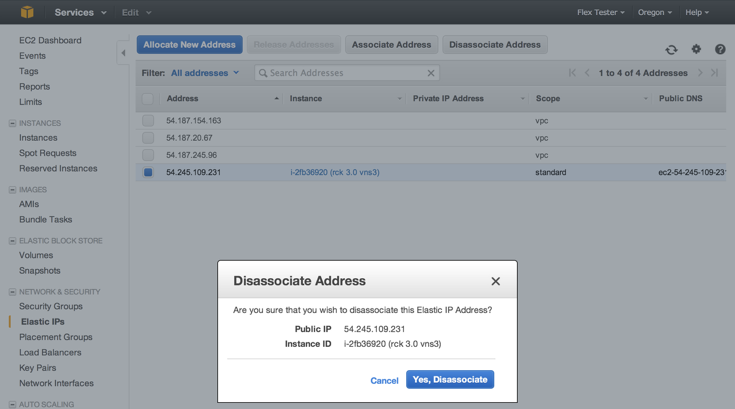
Task: Go to next page of addresses
Action: point(700,73)
